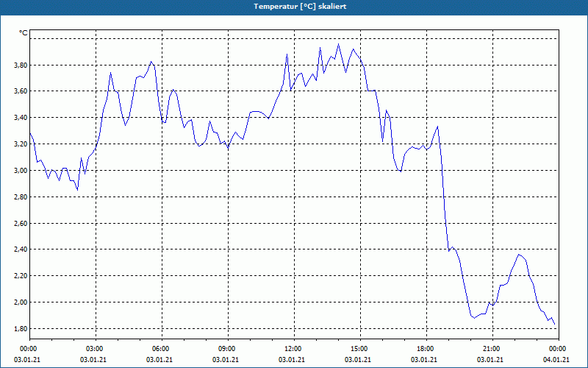Click the 2,20 y-axis label
This screenshot has height=368, width=588.
(x=21, y=276)
